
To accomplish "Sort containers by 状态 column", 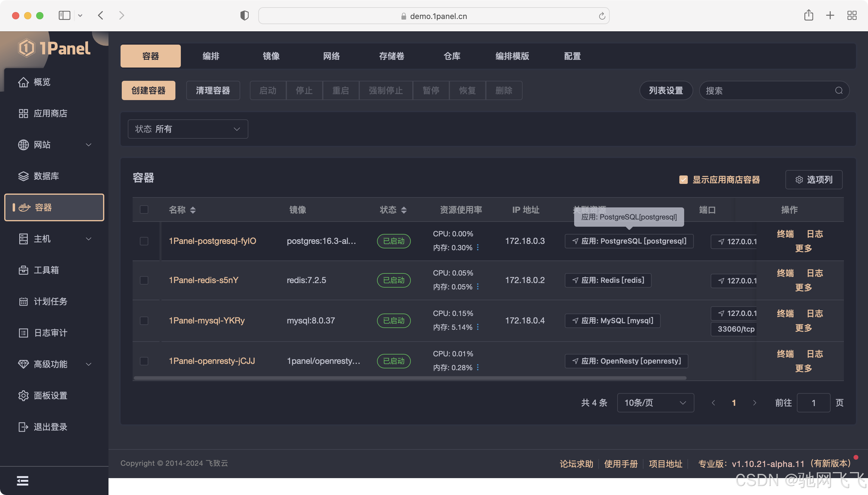I will point(404,210).
